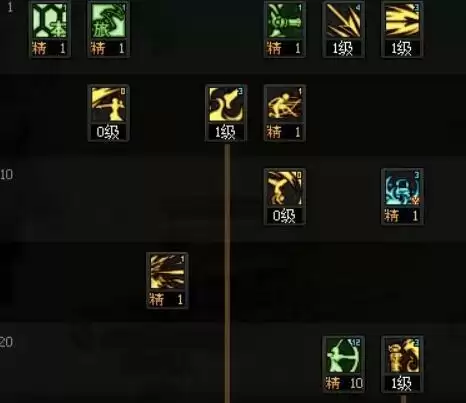Click the level 10 row marker
Viewport: 466px width, 403px height.
[6, 174]
